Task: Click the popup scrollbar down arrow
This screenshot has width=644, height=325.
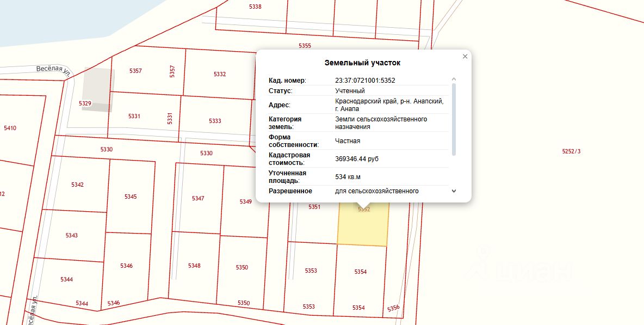Action: (x=454, y=191)
